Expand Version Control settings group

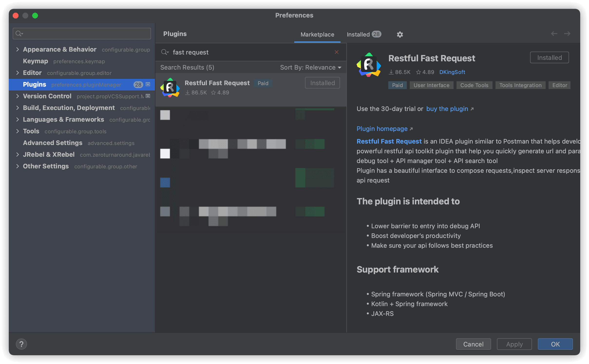[x=18, y=96]
